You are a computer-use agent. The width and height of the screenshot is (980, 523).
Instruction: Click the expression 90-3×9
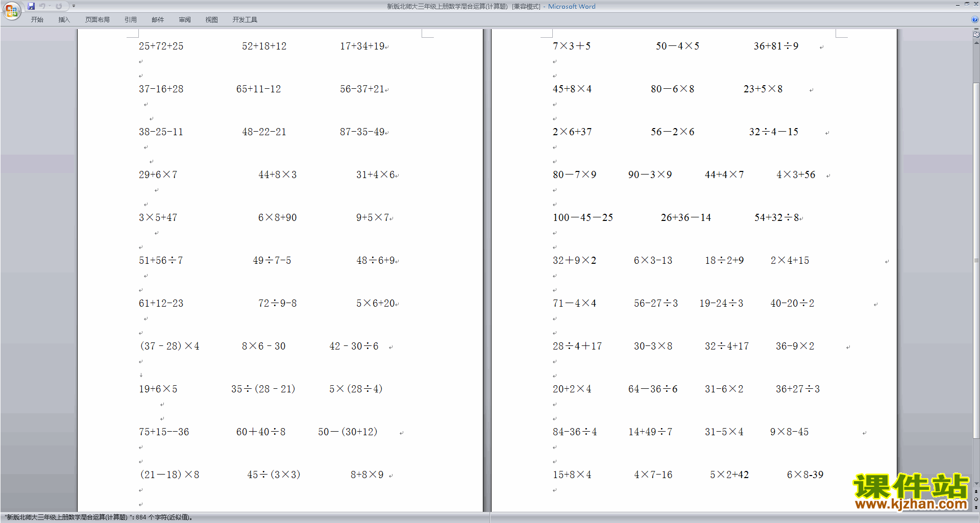click(650, 175)
